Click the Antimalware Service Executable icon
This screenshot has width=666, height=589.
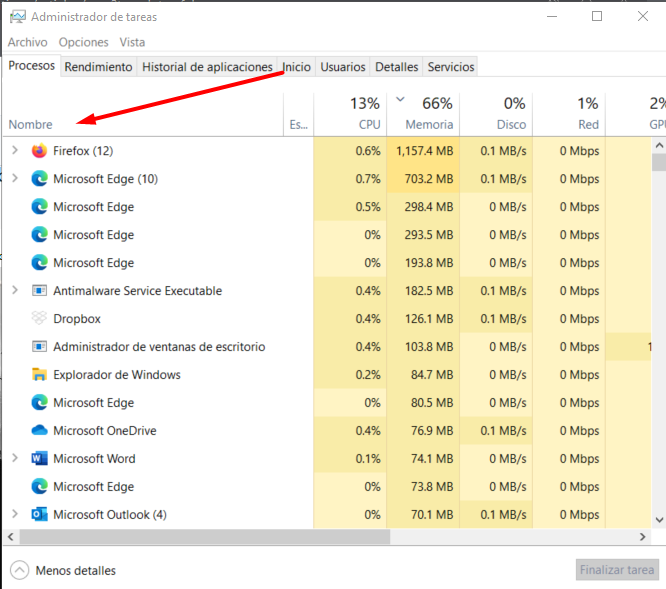click(39, 291)
